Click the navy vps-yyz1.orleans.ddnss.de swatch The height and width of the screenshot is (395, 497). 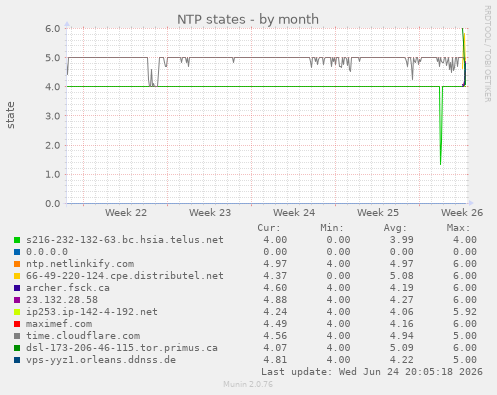[x=17, y=360]
